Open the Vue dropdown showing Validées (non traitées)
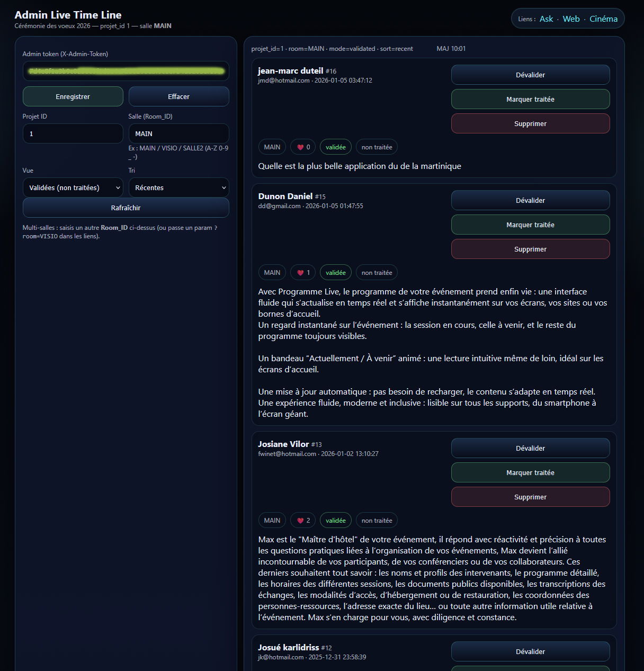 [73, 187]
